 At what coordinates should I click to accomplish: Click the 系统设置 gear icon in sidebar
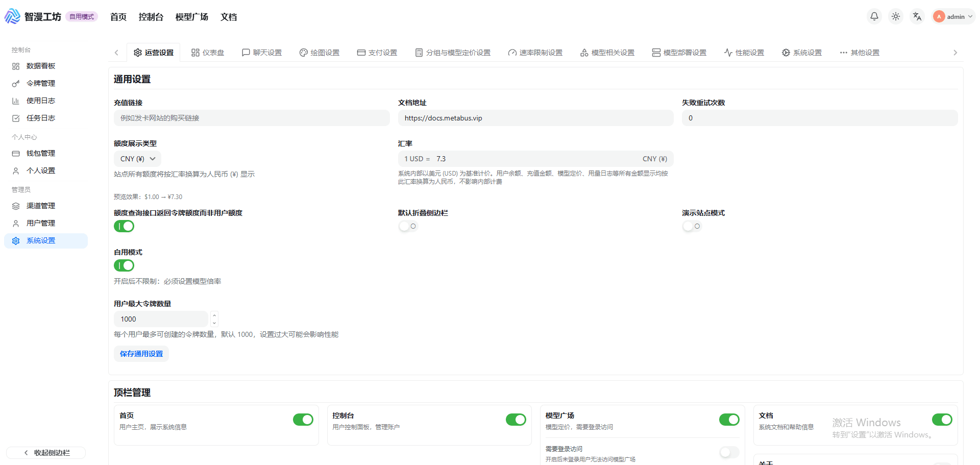click(x=16, y=241)
